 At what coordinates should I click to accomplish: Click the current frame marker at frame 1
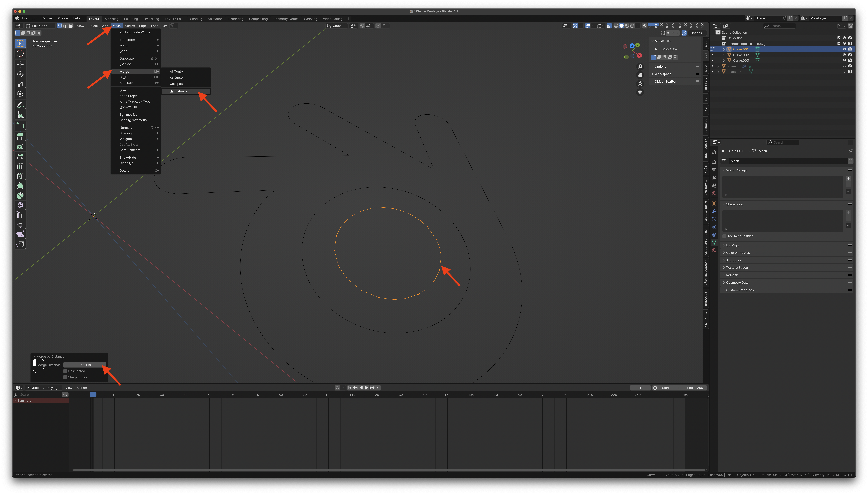click(x=93, y=395)
